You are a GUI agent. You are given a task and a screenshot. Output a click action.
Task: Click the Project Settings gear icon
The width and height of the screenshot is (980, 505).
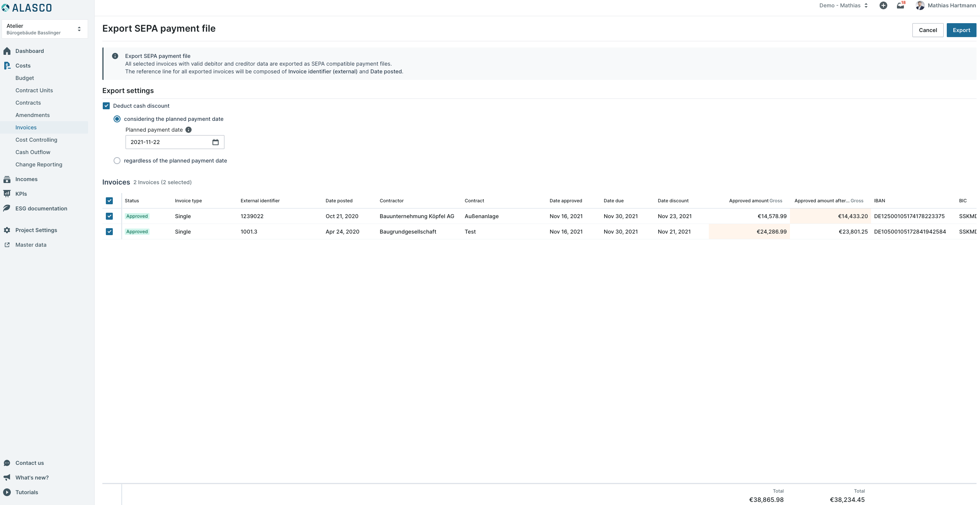click(7, 230)
